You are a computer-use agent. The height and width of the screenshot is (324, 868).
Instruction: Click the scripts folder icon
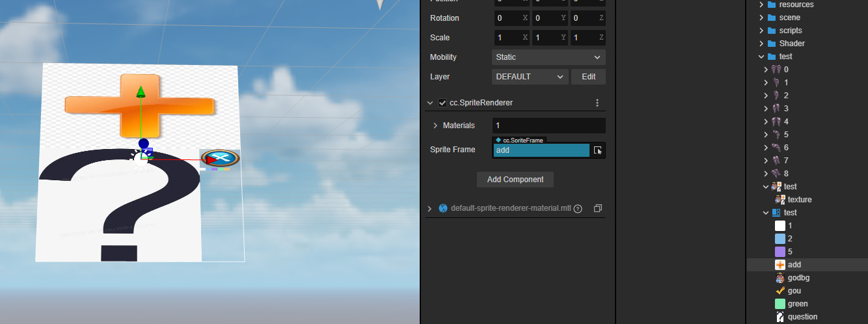(772, 31)
